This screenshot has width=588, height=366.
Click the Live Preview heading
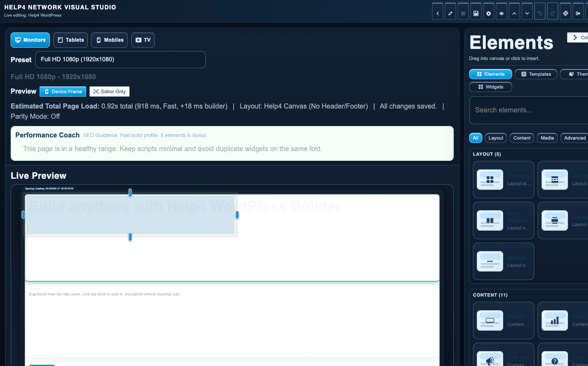point(38,176)
